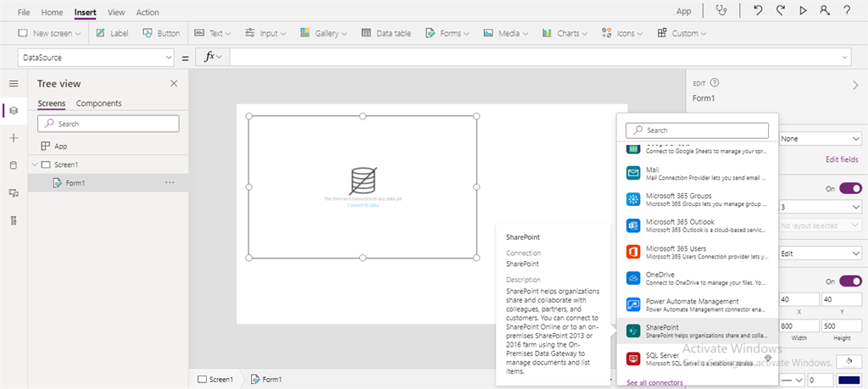Select the OneDrive connector

pos(698,278)
